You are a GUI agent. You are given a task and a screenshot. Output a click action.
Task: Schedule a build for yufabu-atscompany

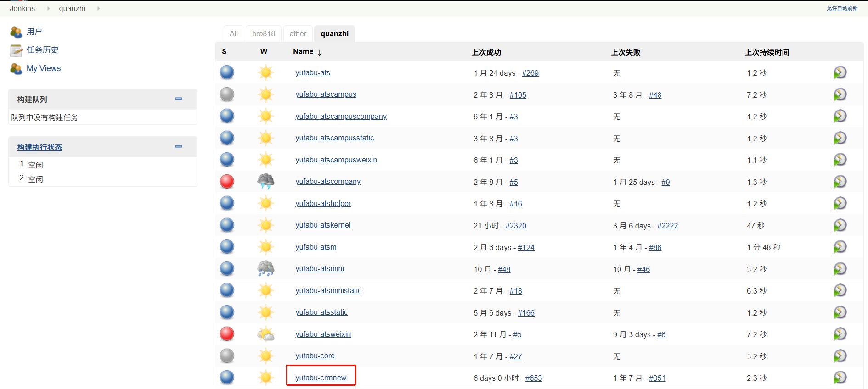840,182
